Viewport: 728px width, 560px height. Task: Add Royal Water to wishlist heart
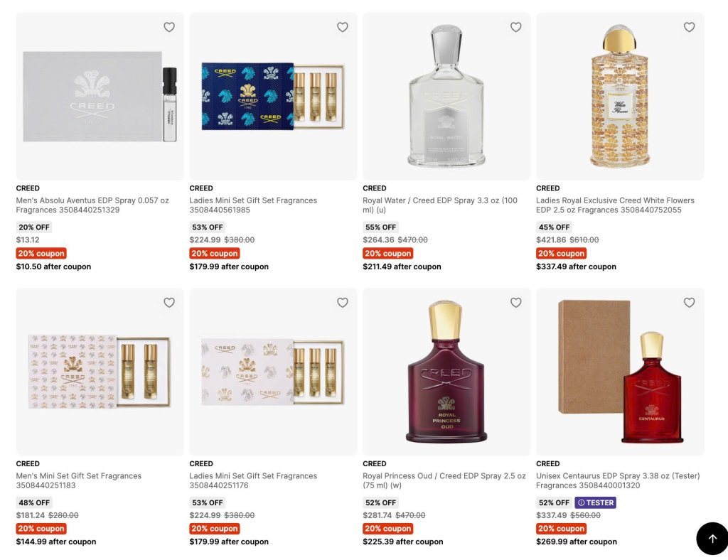tap(516, 27)
